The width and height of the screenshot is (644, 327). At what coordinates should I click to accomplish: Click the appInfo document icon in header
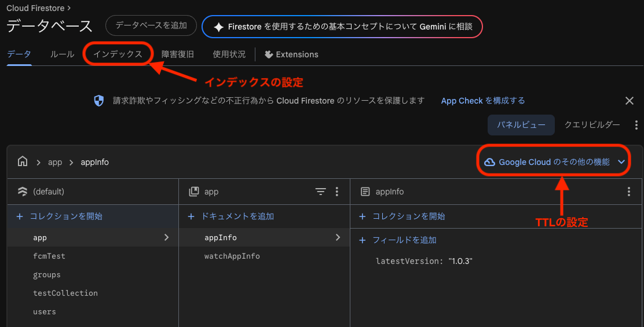coord(365,192)
